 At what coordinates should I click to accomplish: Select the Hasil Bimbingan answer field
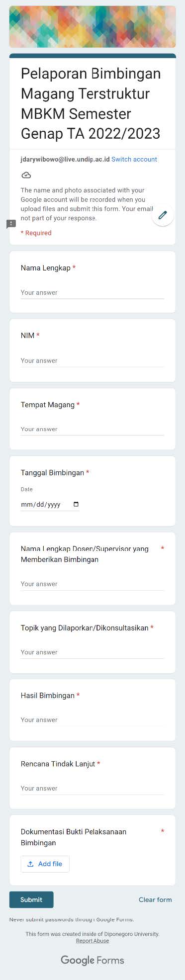tap(92, 720)
